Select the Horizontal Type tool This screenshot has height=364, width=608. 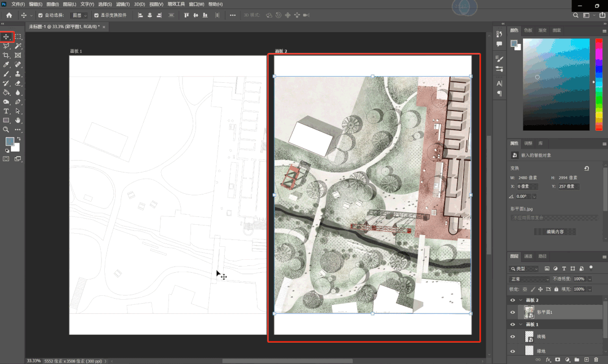click(x=6, y=111)
